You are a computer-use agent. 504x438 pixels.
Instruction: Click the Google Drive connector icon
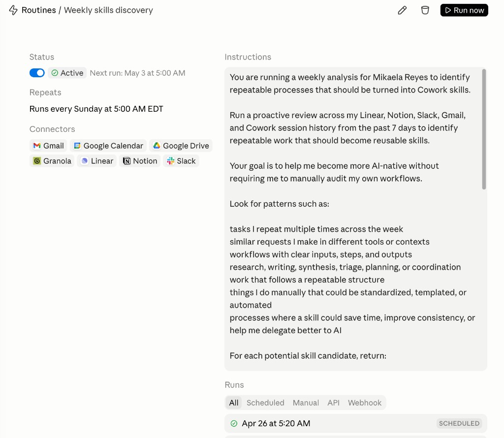[157, 146]
